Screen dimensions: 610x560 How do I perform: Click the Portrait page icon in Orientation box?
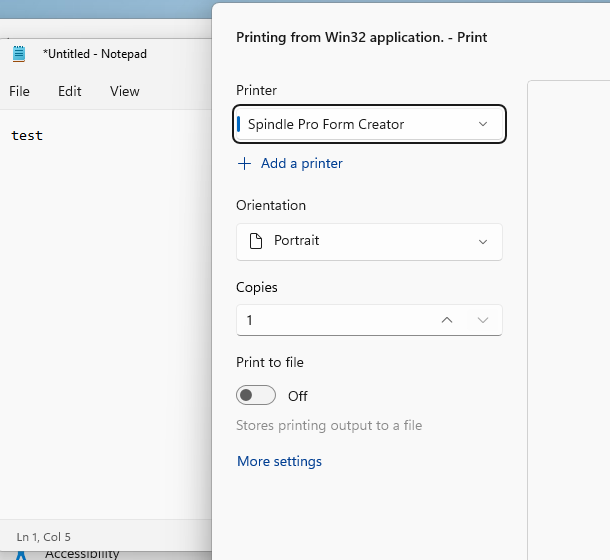click(256, 241)
